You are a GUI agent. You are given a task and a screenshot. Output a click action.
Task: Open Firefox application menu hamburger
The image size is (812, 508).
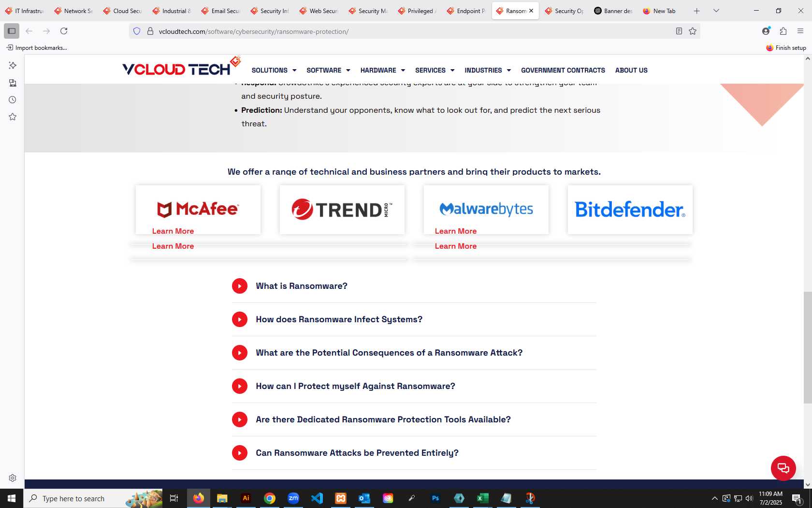[800, 31]
